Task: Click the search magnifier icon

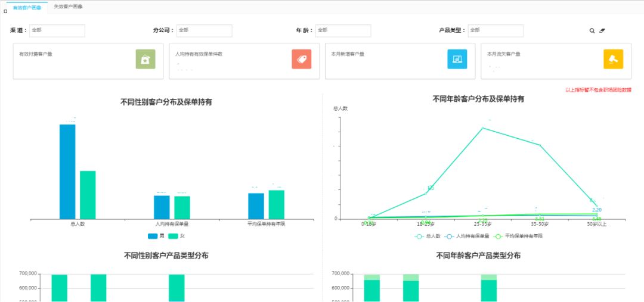Action: pyautogui.click(x=592, y=30)
